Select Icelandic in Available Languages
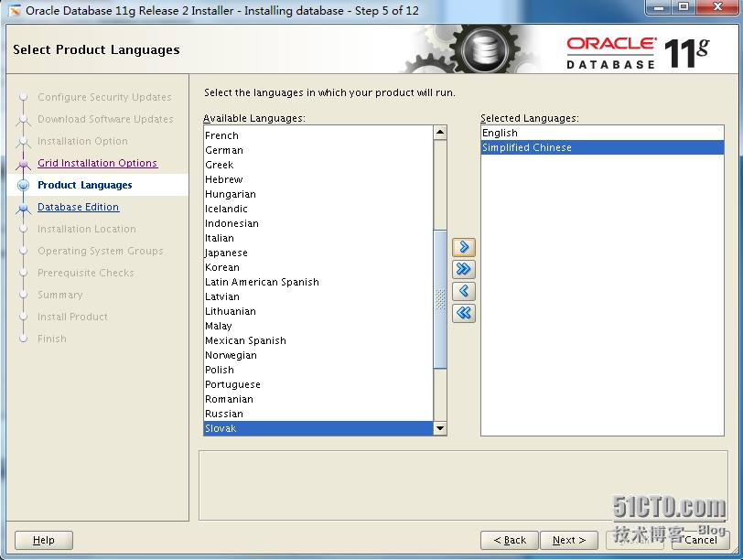 318,209
